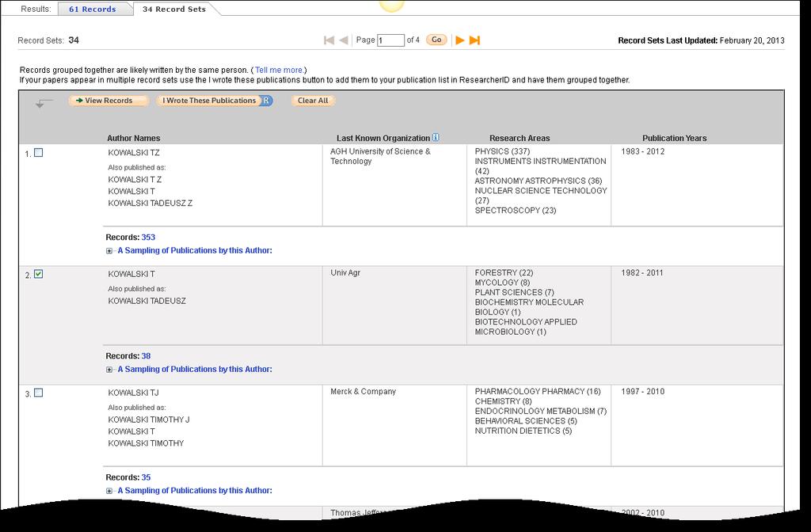Click the Go page button
The image size is (811, 532).
click(436, 40)
